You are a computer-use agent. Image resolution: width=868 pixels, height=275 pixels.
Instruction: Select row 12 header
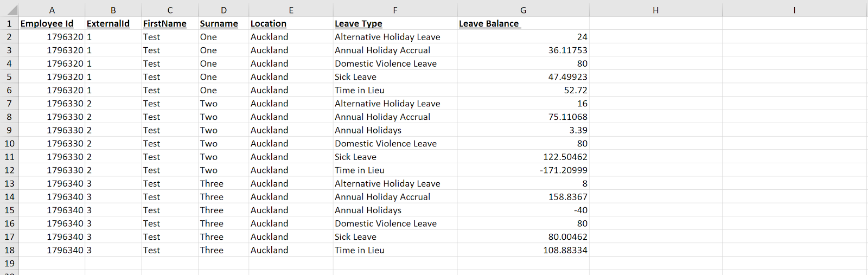point(9,170)
